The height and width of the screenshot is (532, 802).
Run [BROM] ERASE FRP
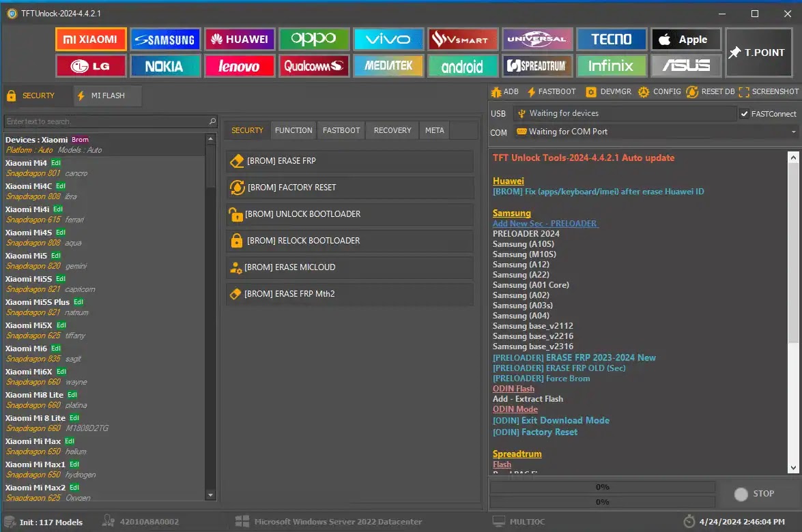(350, 161)
